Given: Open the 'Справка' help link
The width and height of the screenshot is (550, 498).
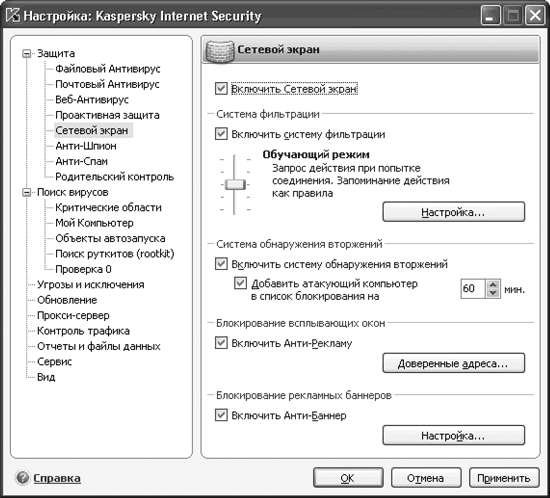Looking at the screenshot, I should [57, 478].
